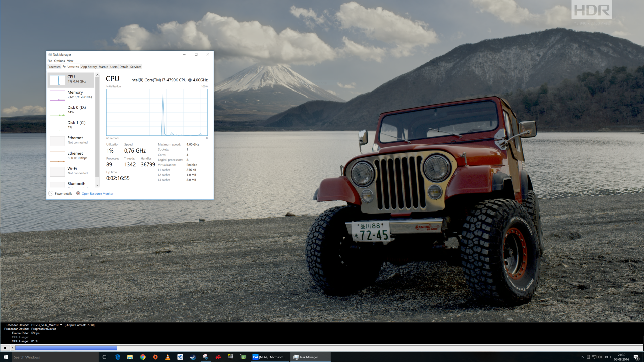Click the Resource Monitor gauge icon
The image size is (644, 362).
coord(78,193)
